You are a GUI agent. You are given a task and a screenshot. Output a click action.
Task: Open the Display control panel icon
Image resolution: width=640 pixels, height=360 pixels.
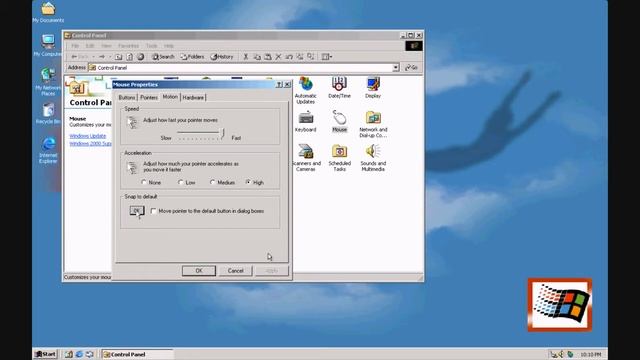pos(373,87)
